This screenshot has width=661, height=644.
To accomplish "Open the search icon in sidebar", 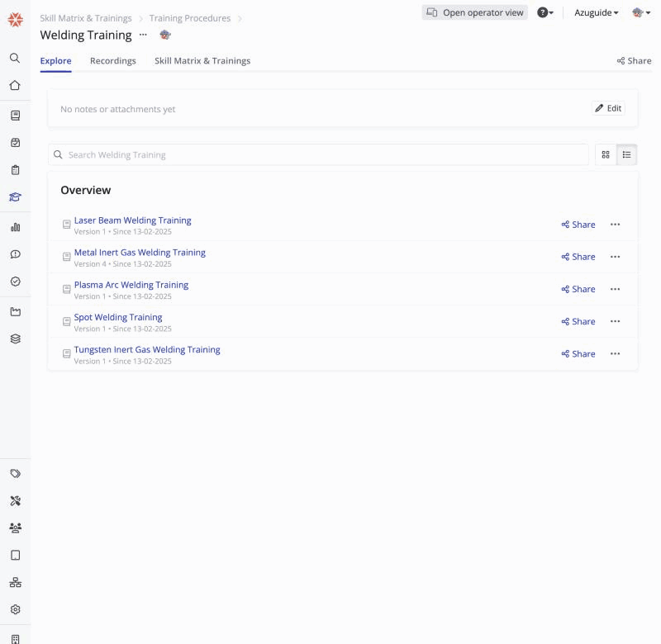I will click(x=15, y=58).
